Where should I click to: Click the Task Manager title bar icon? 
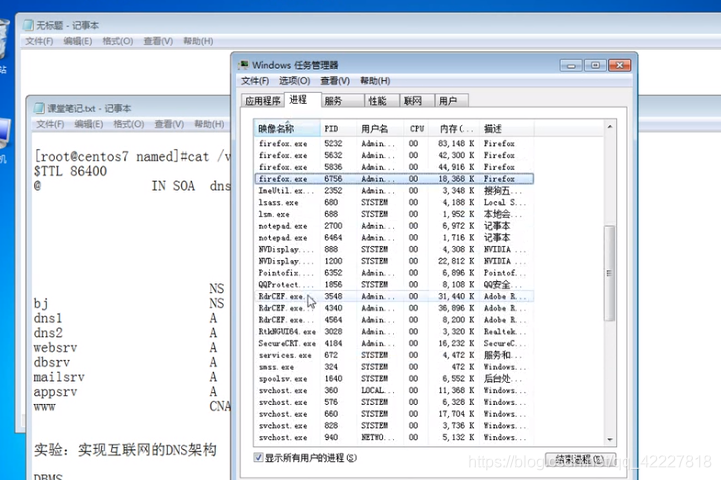[x=243, y=65]
